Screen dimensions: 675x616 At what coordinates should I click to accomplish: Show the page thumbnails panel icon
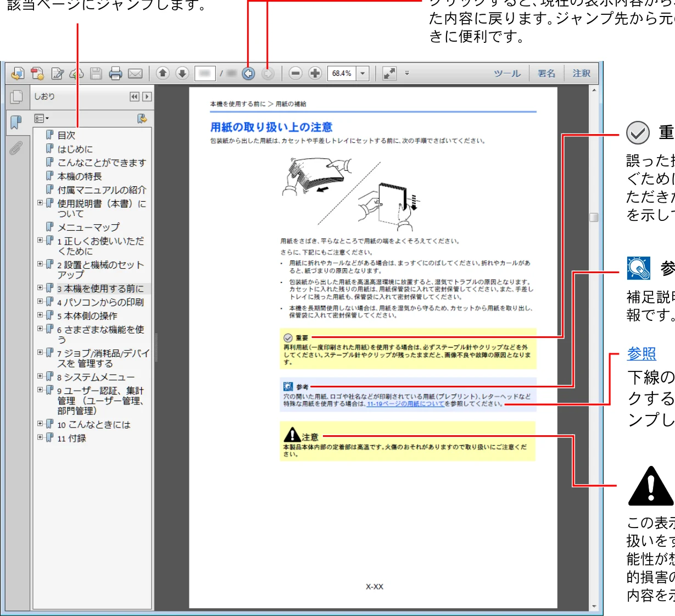pos(17,97)
